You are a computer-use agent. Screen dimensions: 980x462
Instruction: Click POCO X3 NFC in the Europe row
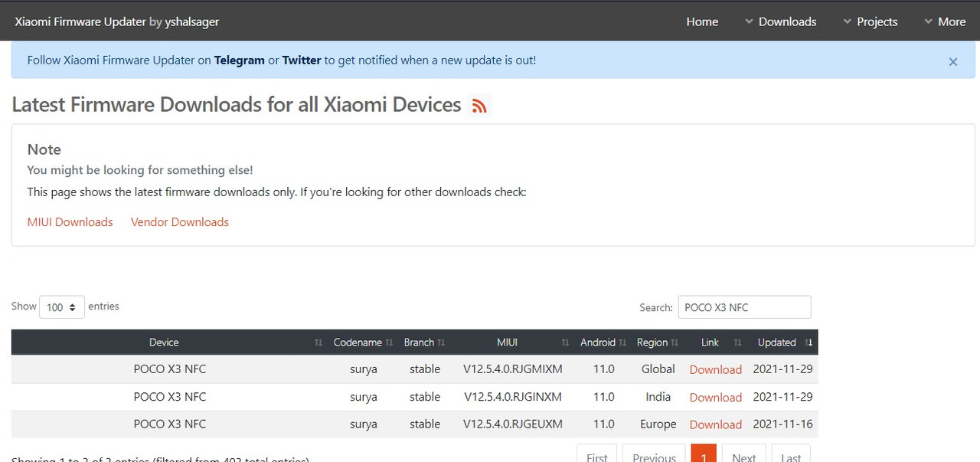[x=170, y=424]
